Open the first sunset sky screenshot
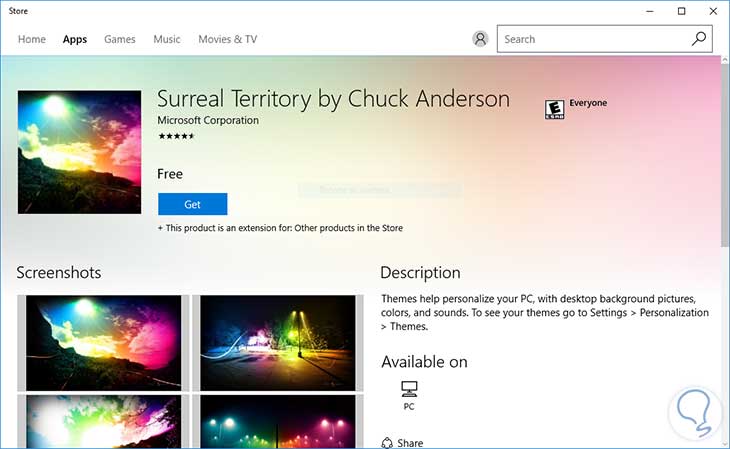 tap(103, 343)
